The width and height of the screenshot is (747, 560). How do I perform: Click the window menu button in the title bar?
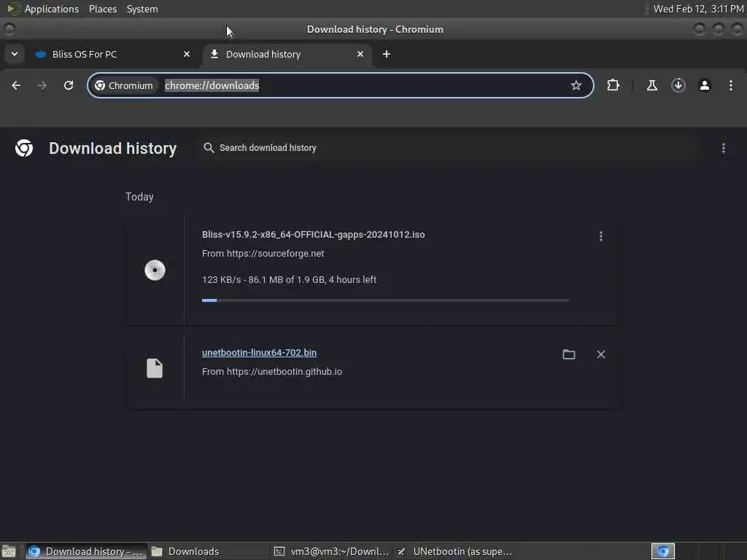pyautogui.click(x=9, y=29)
